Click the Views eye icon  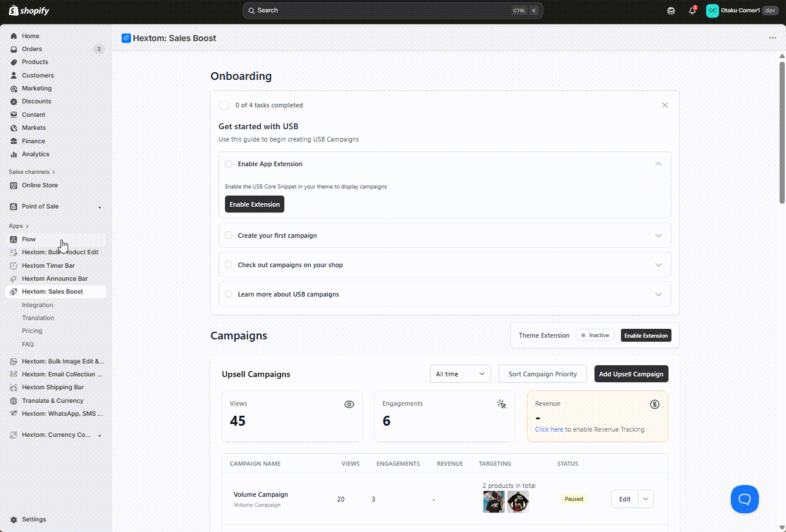pyautogui.click(x=349, y=404)
